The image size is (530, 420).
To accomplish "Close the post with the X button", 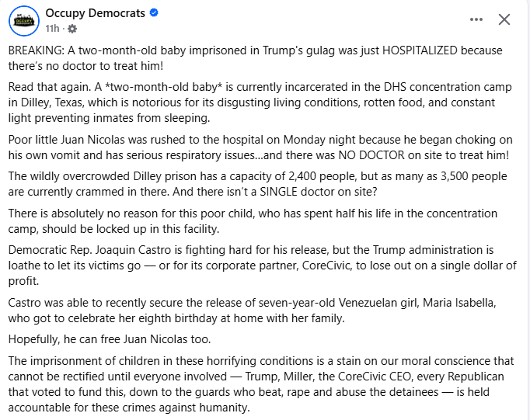I will [504, 19].
